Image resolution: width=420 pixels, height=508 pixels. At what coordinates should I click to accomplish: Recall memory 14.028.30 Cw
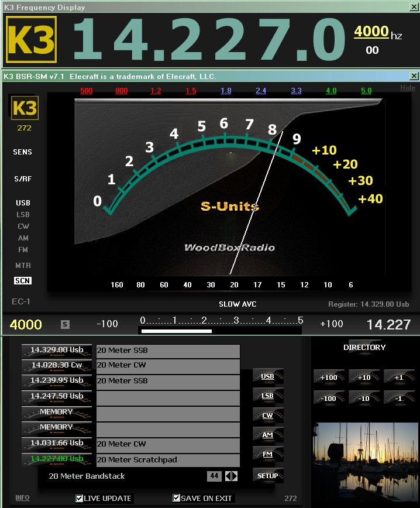(57, 366)
